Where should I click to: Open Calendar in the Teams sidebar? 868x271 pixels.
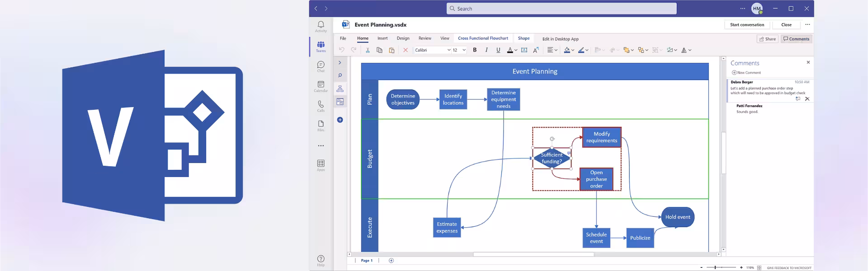[x=321, y=86]
